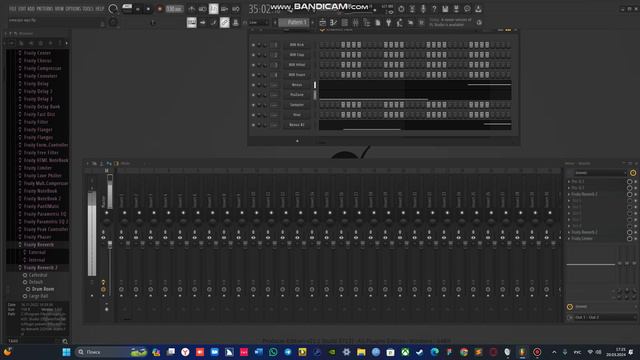Viewport: 640px width, 360px height.
Task: Open the FILE menu
Action: point(13,9)
